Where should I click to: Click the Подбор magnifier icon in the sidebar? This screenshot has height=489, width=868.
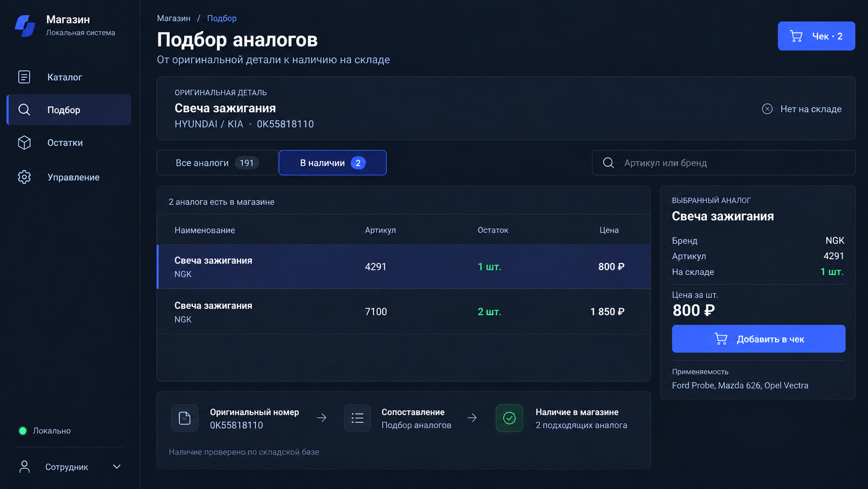tap(24, 110)
